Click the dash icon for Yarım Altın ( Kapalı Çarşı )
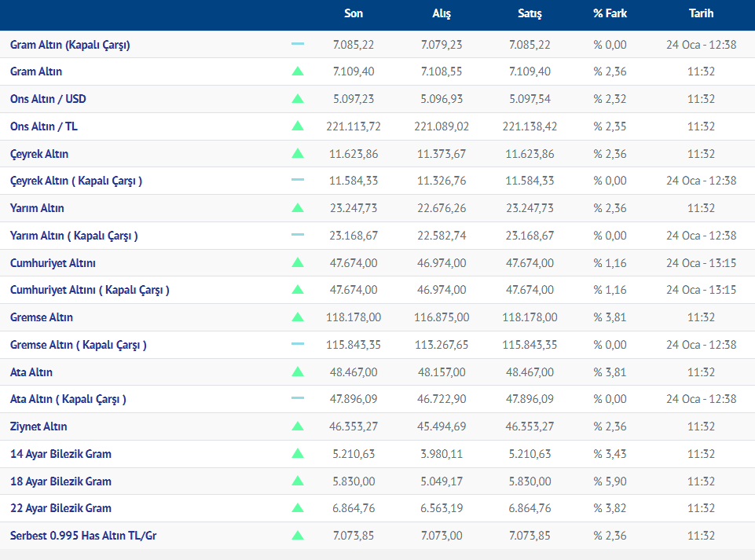The image size is (755, 560). (298, 235)
